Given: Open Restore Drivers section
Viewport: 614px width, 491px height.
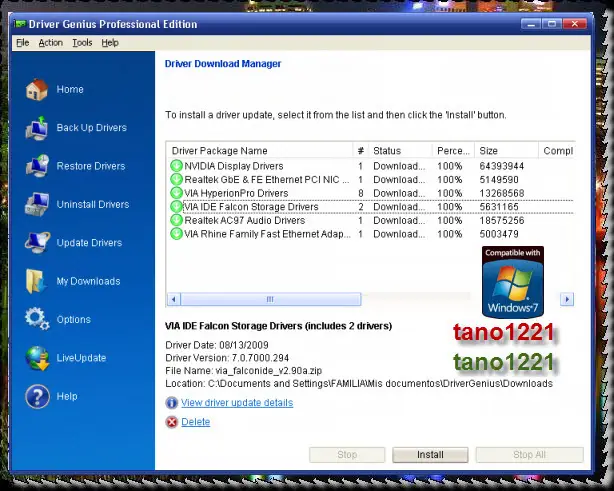Looking at the screenshot, I should point(91,166).
